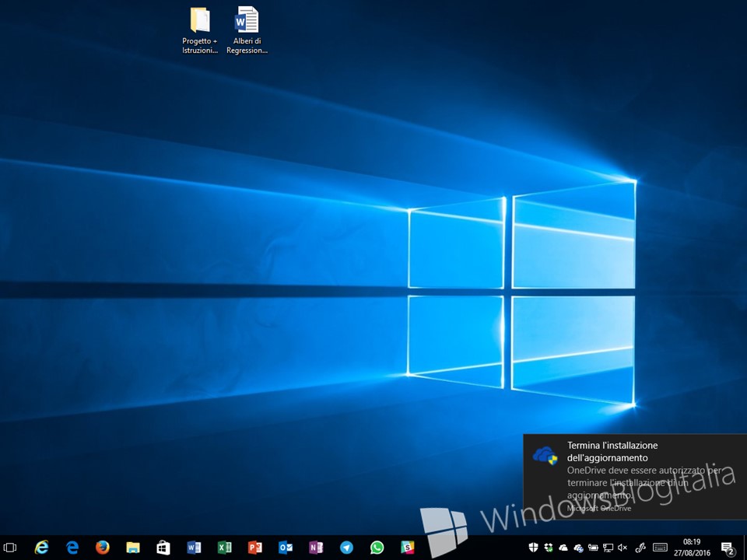Image resolution: width=747 pixels, height=560 pixels.
Task: Open File Explorer from the taskbar
Action: click(133, 548)
